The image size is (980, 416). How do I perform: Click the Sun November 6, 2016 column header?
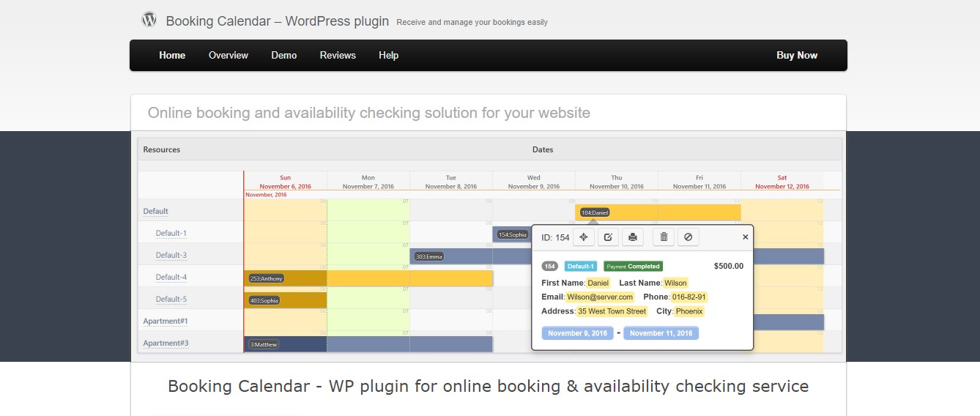[285, 182]
